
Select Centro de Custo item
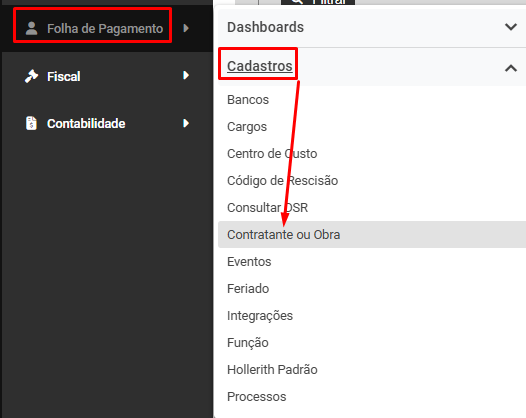[x=272, y=154]
